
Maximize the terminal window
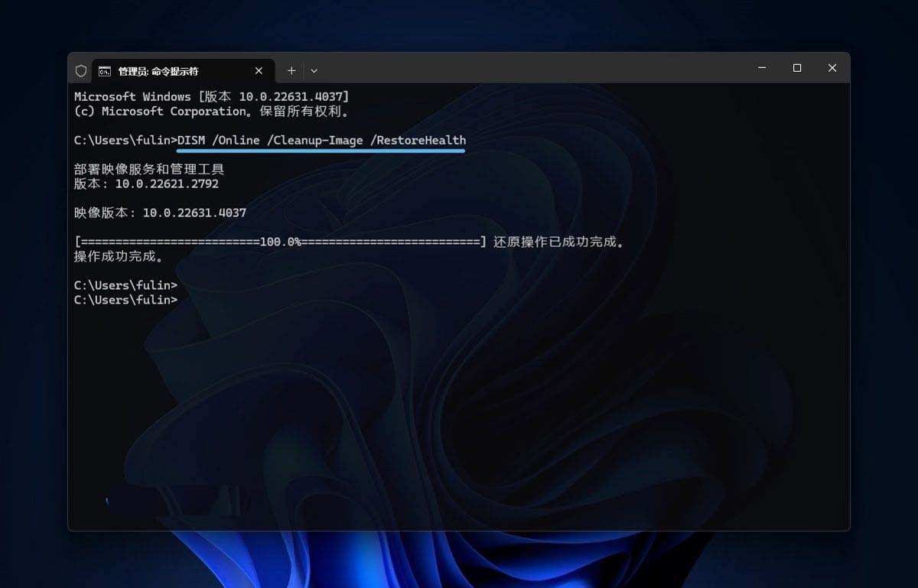tap(797, 68)
